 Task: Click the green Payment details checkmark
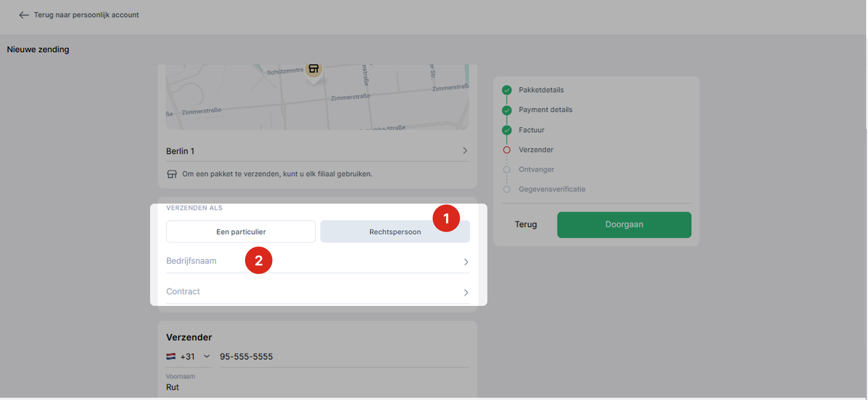pyautogui.click(x=507, y=110)
